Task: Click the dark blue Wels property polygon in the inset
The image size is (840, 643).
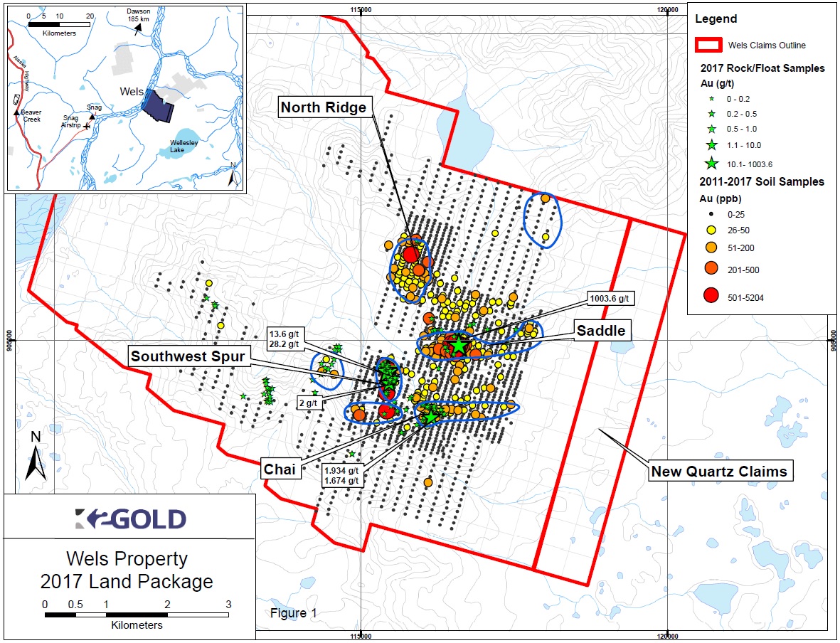Action: click(157, 105)
